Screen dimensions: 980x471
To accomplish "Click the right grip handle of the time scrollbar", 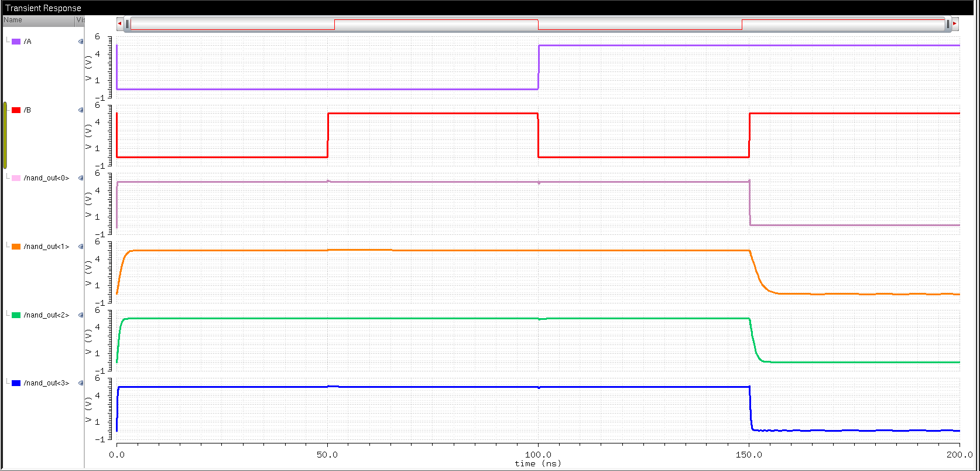I will (x=948, y=24).
